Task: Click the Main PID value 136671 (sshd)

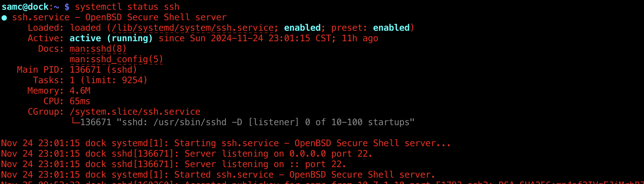Action: pyautogui.click(x=103, y=70)
